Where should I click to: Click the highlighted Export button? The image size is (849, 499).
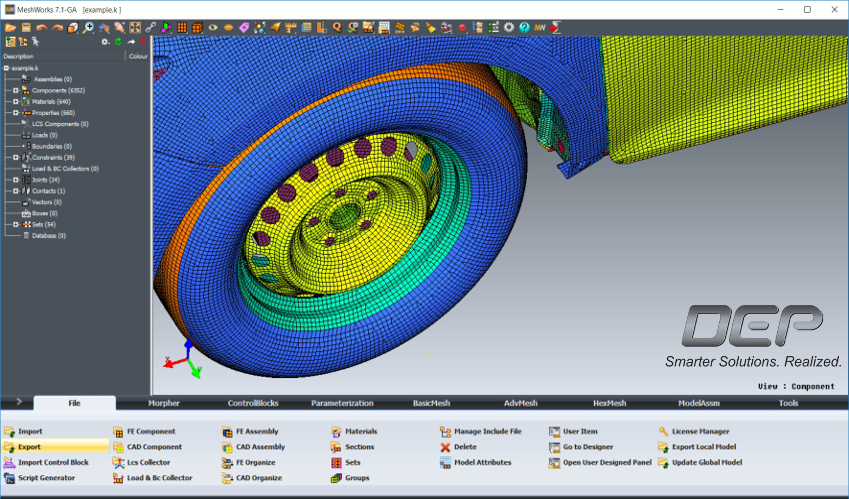[x=56, y=447]
